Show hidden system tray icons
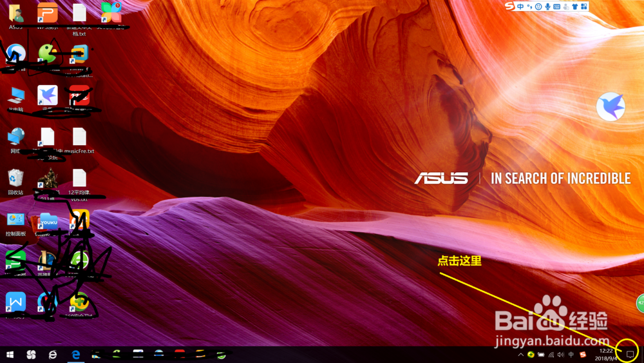 pyautogui.click(x=520, y=355)
